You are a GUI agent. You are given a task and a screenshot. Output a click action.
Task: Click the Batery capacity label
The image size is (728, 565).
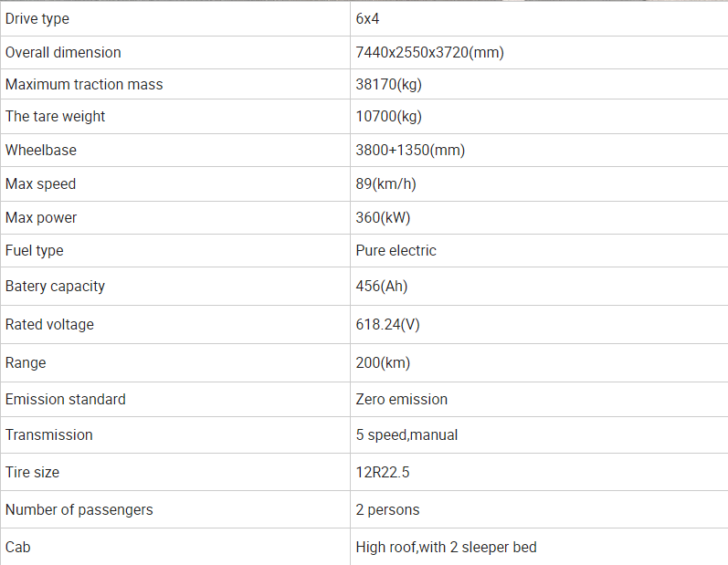(x=55, y=287)
